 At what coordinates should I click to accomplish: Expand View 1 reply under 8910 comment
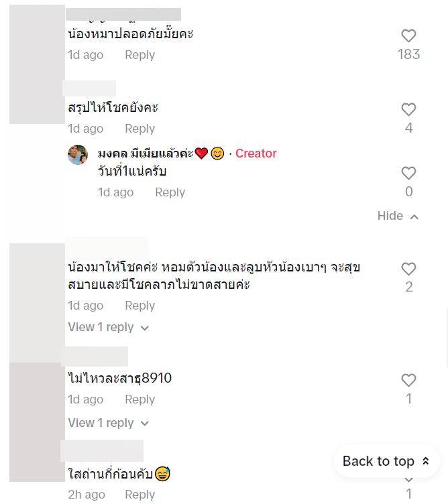coord(107,423)
